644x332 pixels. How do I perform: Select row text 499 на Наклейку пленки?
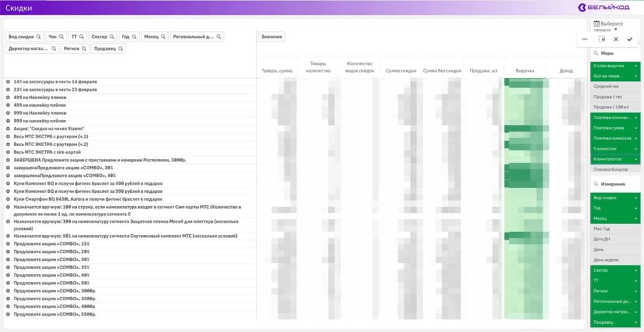click(40, 97)
